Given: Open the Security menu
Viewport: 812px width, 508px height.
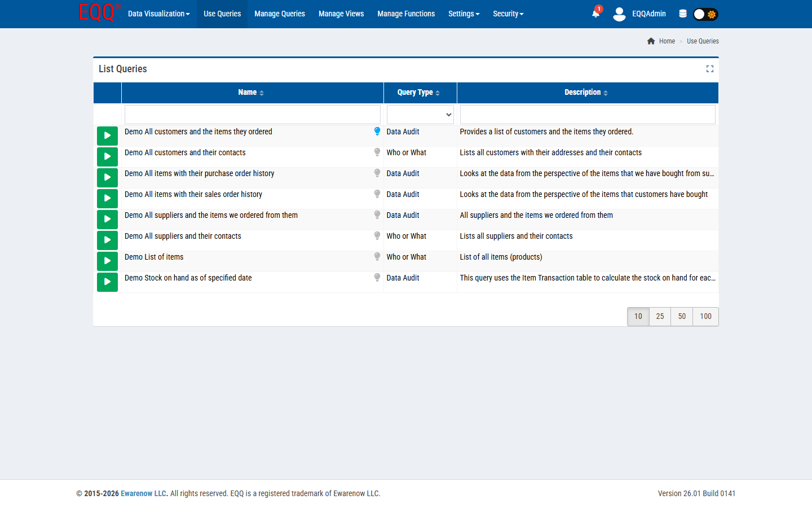Looking at the screenshot, I should [x=507, y=14].
